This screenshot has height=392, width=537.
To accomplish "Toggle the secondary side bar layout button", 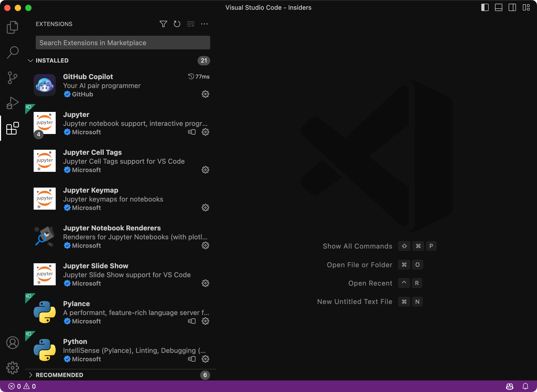I will point(512,7).
